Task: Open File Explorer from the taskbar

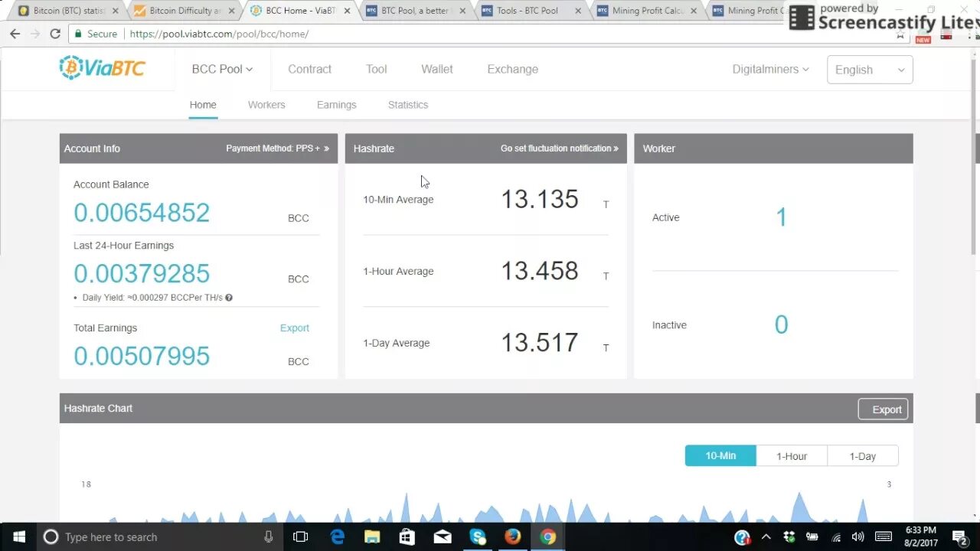Action: coord(372,536)
